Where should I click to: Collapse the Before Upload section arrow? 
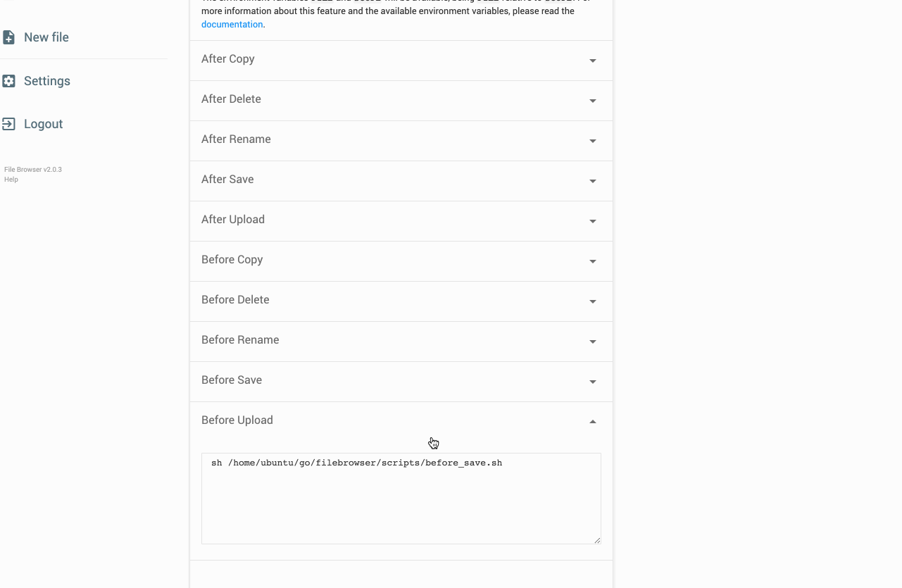point(593,421)
